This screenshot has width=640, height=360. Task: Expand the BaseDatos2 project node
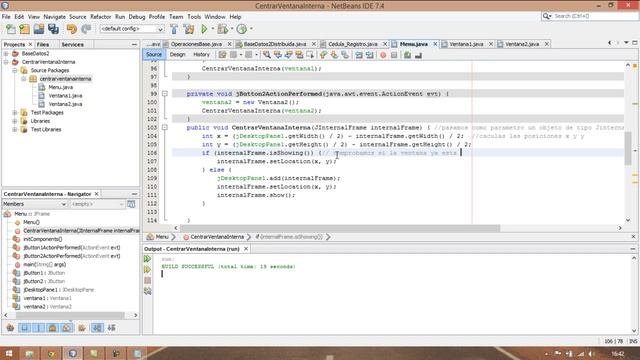[6, 53]
